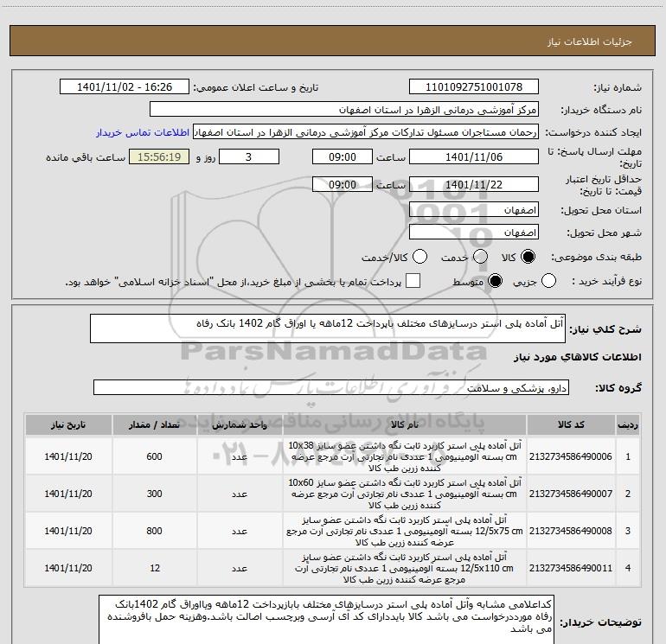Click the تعداد / مقدار column header

coord(154,425)
